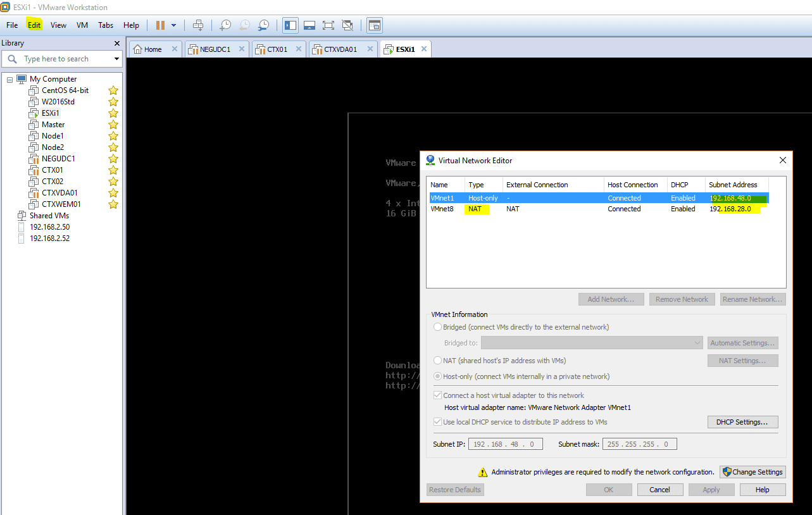Switch to the CTX01 tab
This screenshot has width=812, height=515.
tap(277, 47)
